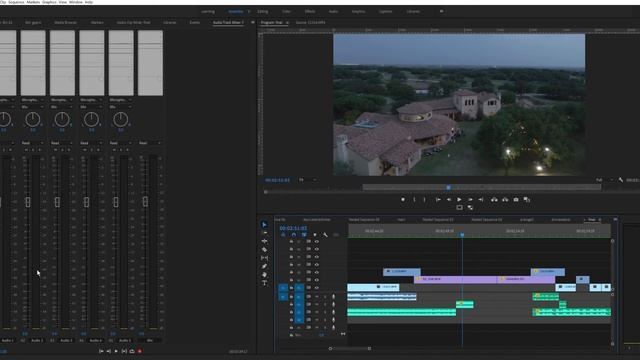Click Audio 3 pan knob
This screenshot has width=640, height=360.
click(x=62, y=120)
